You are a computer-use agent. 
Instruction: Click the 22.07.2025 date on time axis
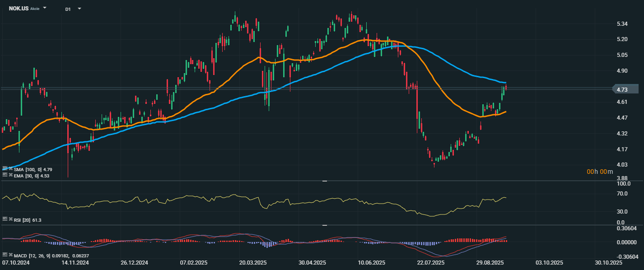point(430,263)
